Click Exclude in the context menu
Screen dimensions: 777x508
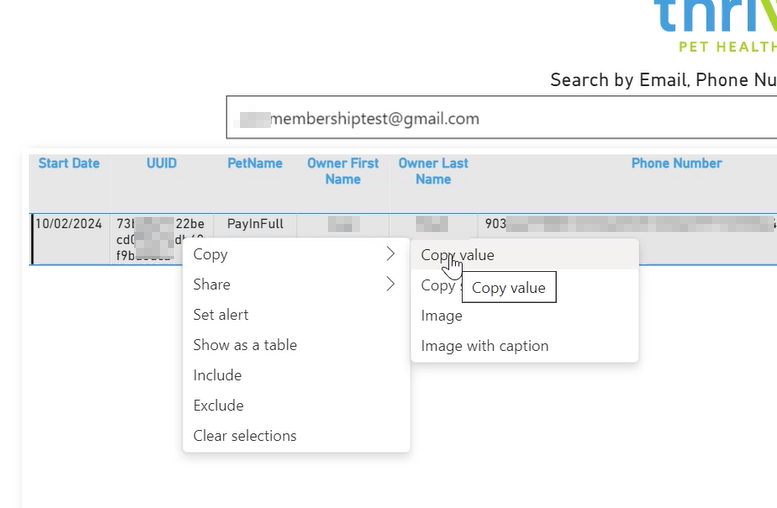pyautogui.click(x=218, y=405)
